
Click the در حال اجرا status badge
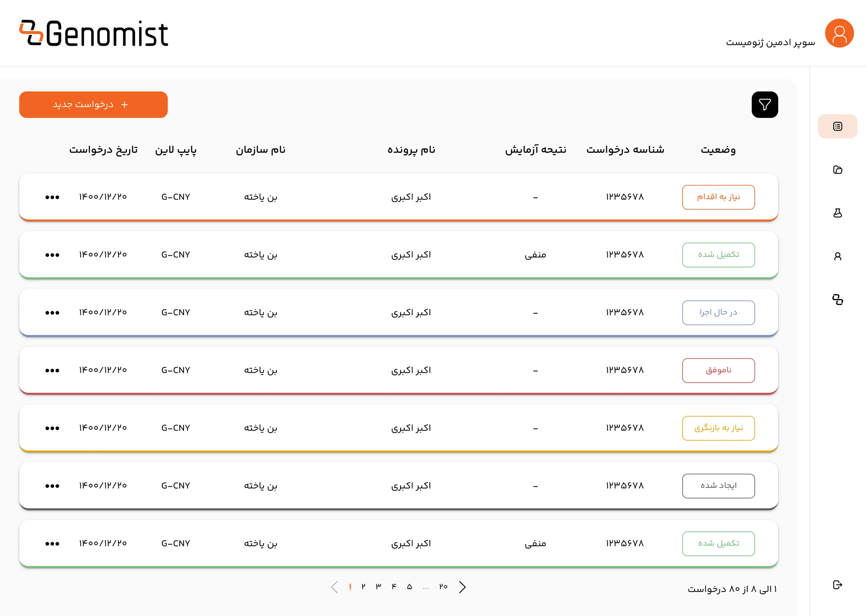(x=718, y=313)
